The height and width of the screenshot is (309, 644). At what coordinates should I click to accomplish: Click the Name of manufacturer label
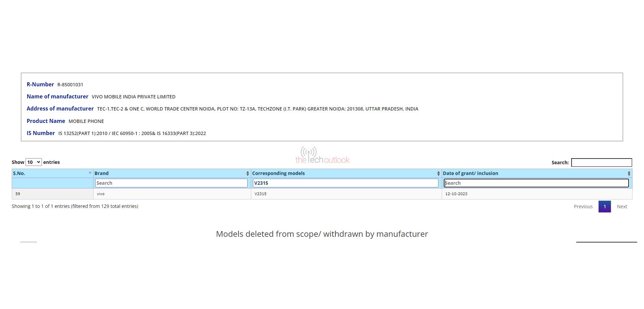click(57, 96)
